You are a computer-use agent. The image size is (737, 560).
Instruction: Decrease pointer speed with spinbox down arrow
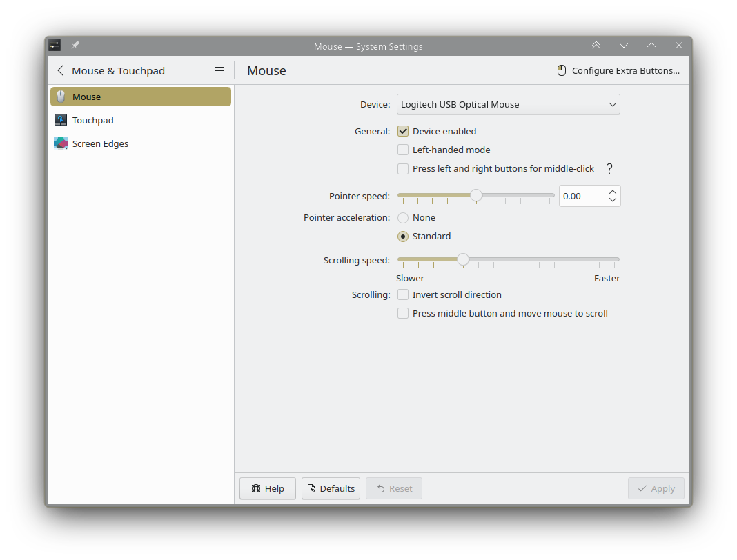pos(613,200)
